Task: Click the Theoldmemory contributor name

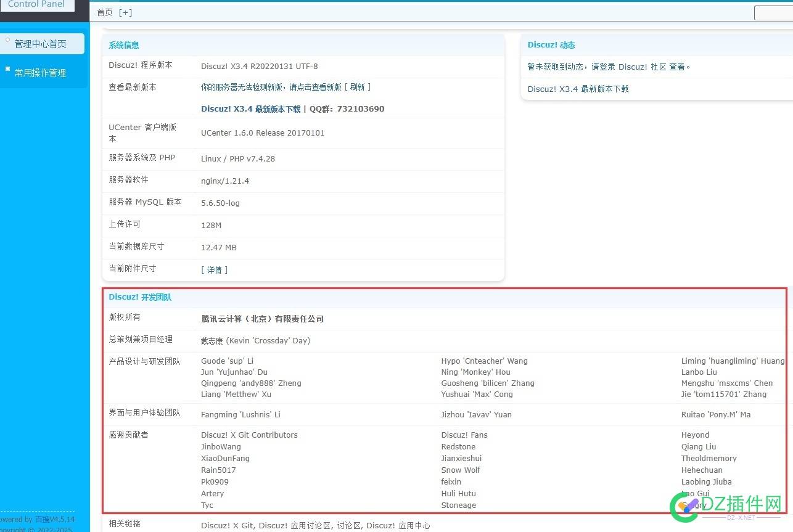Action: (x=709, y=459)
